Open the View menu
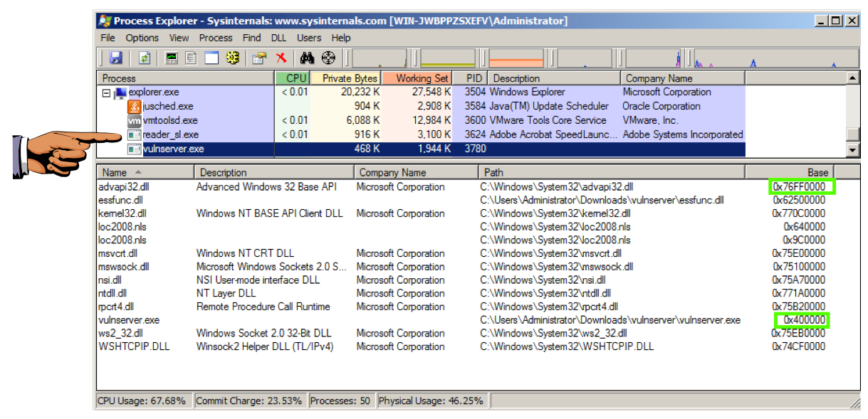The image size is (868, 419). pos(179,38)
